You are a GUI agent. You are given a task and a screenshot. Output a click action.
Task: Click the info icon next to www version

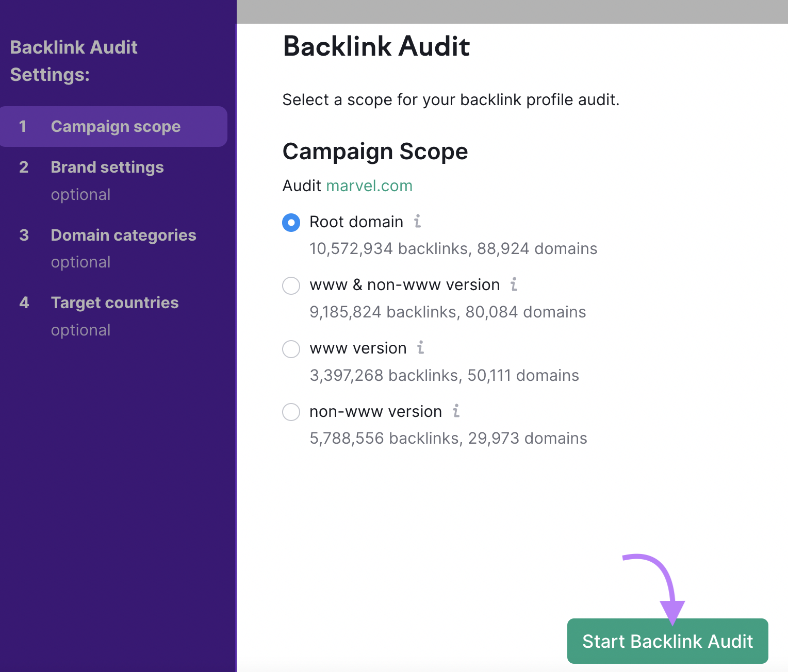pos(421,348)
